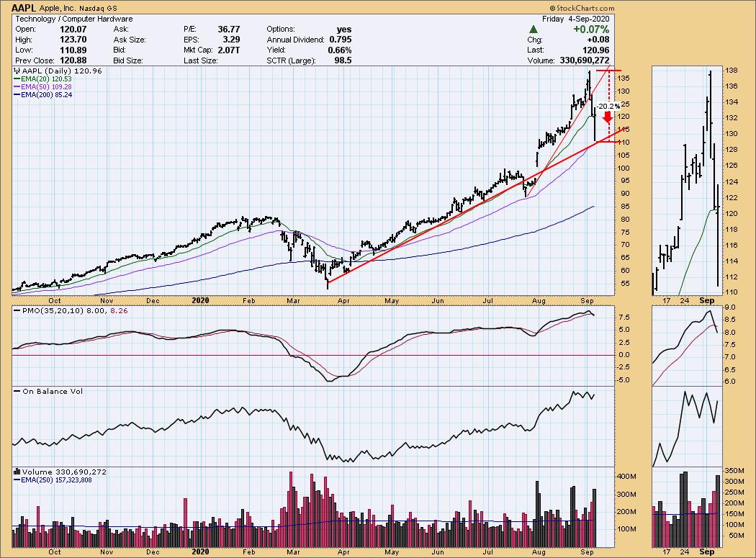Viewport: 756px width, 558px height.
Task: Click the Yield value 0.66%
Action: tap(340, 50)
